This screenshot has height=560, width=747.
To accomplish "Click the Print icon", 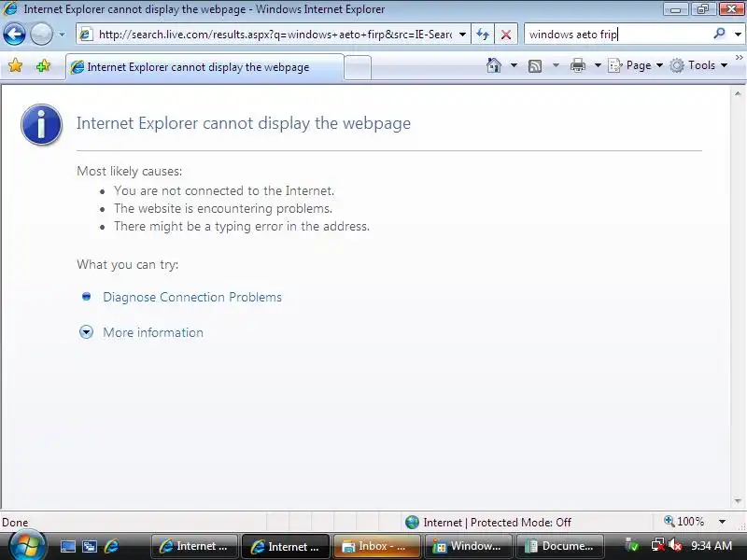I will [578, 65].
